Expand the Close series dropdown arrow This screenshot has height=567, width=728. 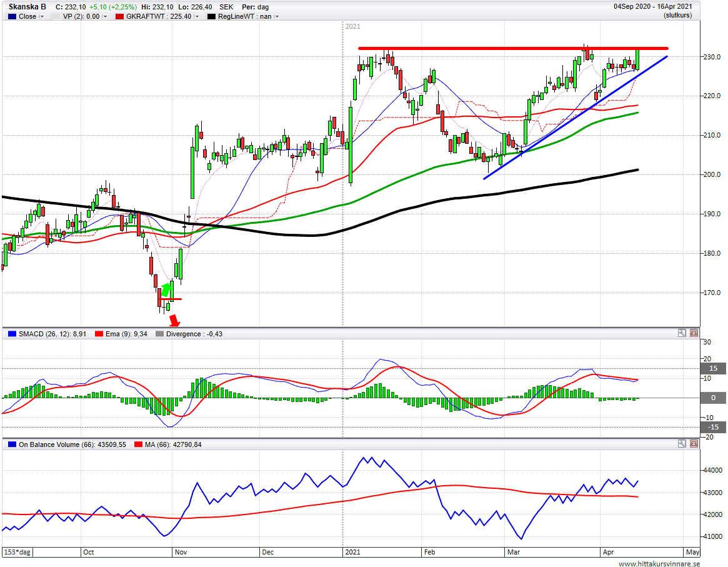tap(42, 16)
